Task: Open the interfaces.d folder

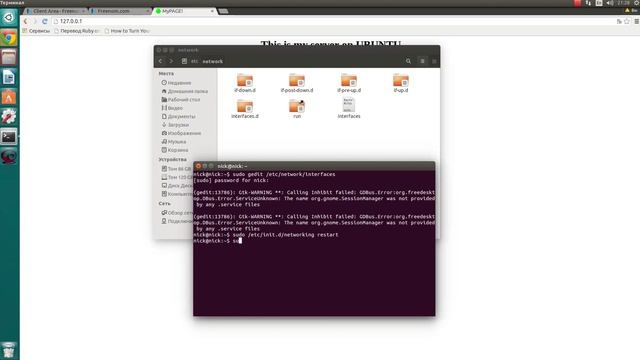Action: (x=245, y=109)
